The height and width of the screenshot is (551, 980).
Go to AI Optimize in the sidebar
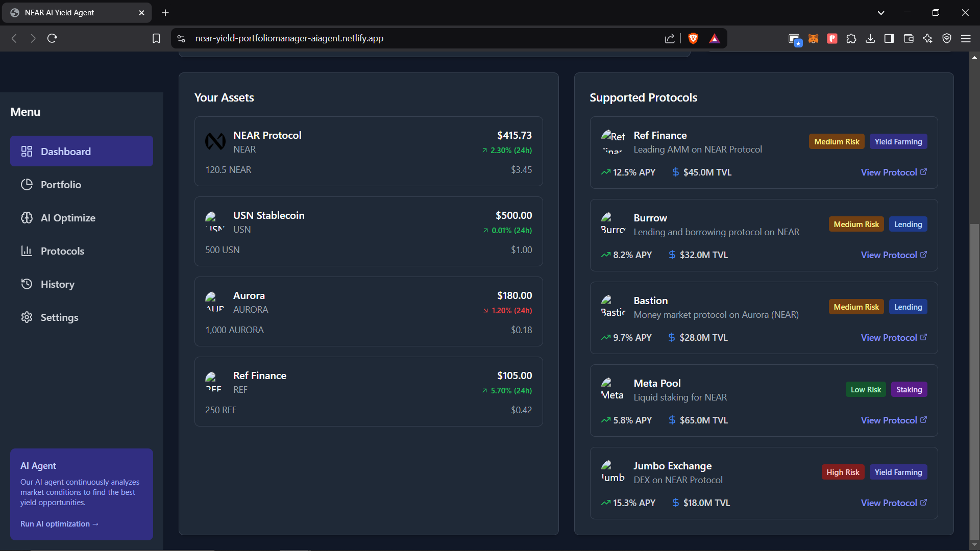68,218
